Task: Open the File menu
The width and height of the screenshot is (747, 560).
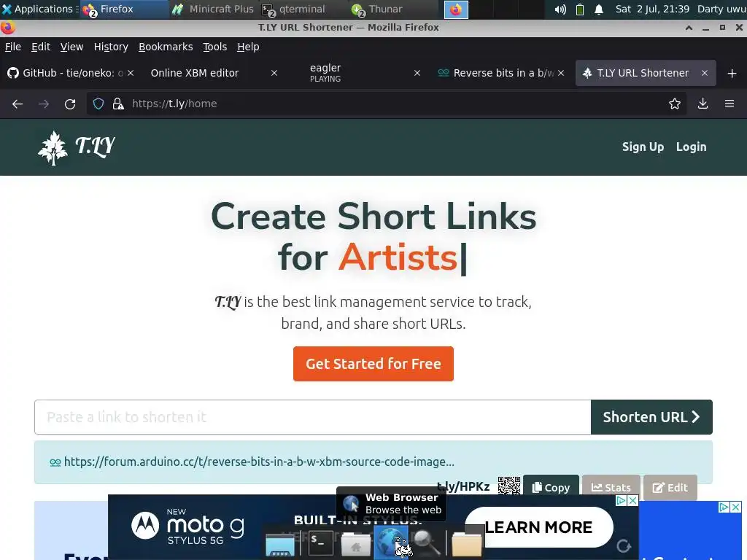Action: tap(13, 47)
